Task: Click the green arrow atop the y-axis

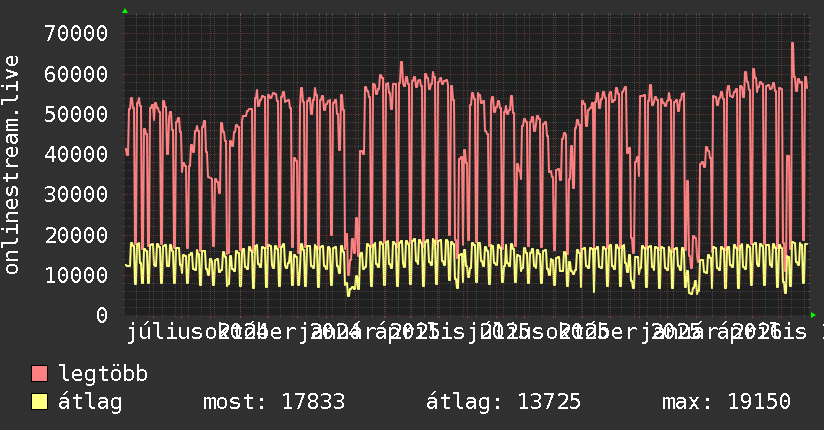Action: coord(125,11)
